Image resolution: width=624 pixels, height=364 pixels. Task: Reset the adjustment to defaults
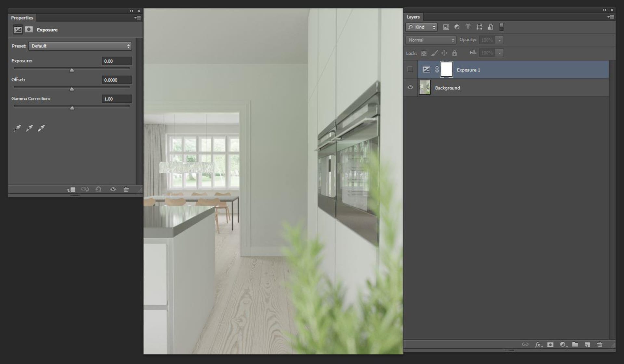pyautogui.click(x=98, y=189)
